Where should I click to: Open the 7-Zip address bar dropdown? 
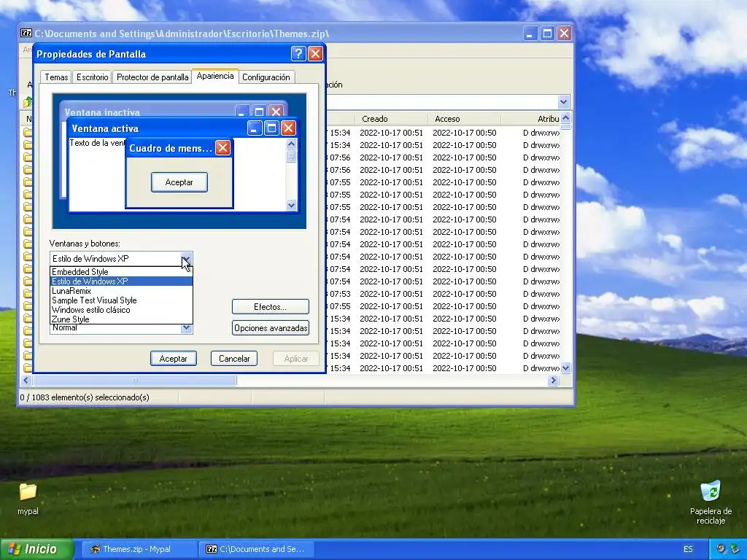pos(564,102)
